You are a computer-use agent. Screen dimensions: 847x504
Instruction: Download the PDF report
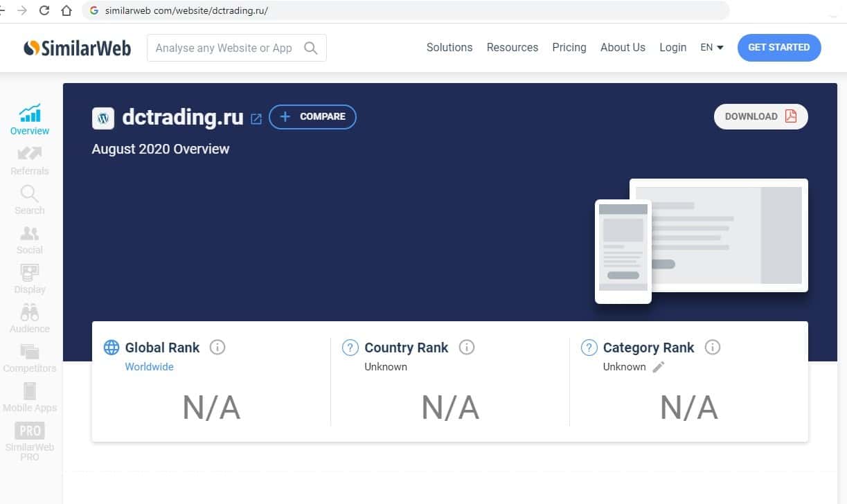coord(761,116)
